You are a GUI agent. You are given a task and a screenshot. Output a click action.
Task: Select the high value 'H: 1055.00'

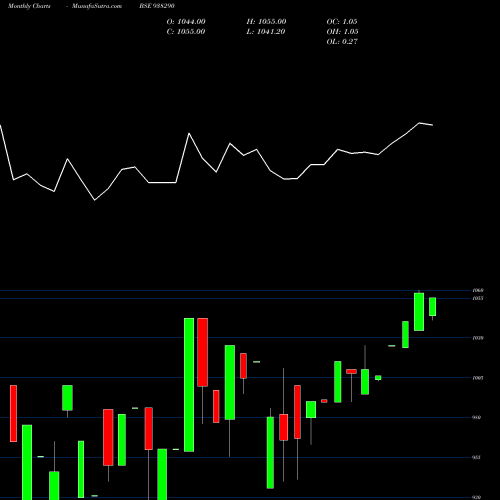tap(266, 22)
